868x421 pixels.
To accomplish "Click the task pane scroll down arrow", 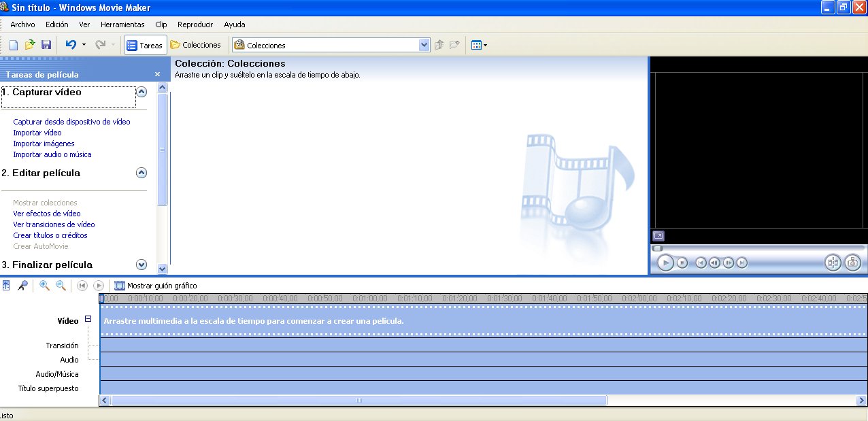I will coord(162,269).
